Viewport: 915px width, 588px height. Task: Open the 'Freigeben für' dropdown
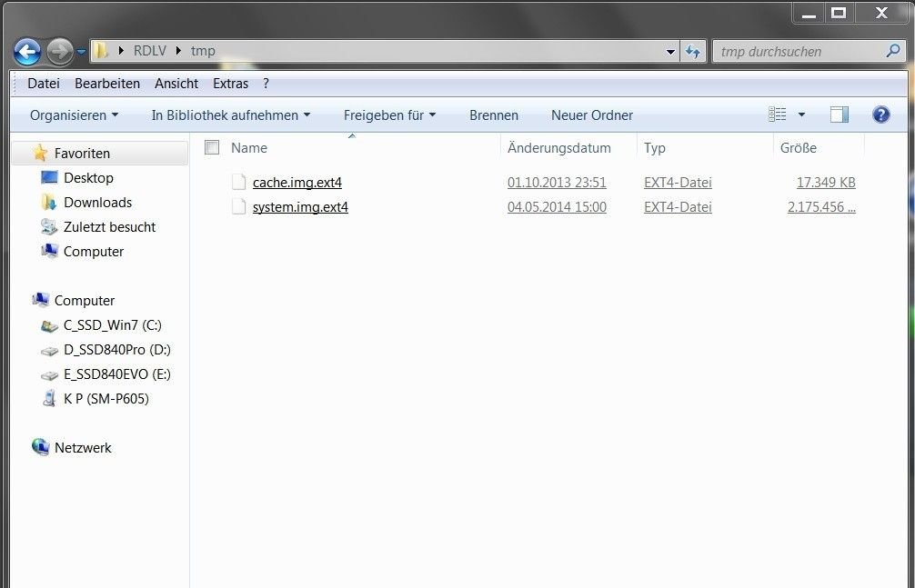point(390,115)
